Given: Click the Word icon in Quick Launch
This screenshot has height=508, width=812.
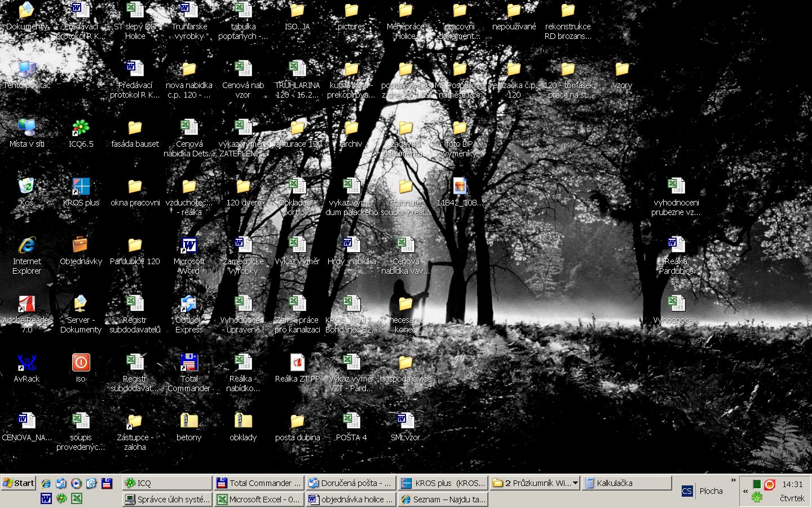Looking at the screenshot, I should point(46,498).
